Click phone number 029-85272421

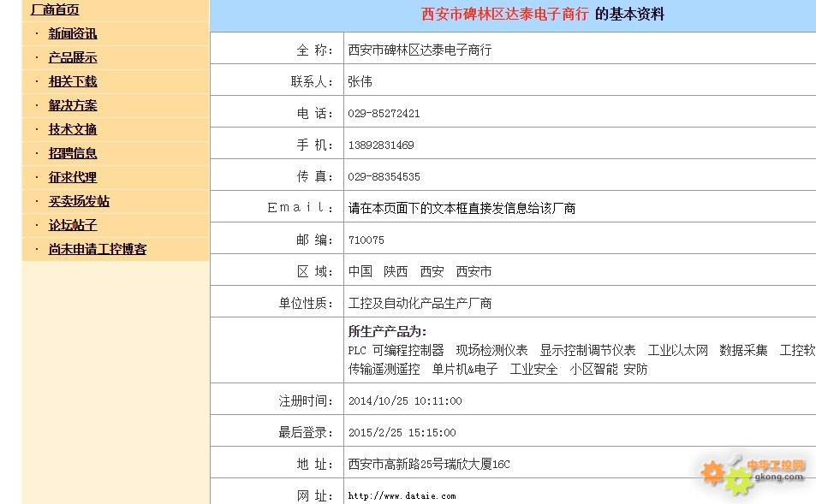click(384, 114)
